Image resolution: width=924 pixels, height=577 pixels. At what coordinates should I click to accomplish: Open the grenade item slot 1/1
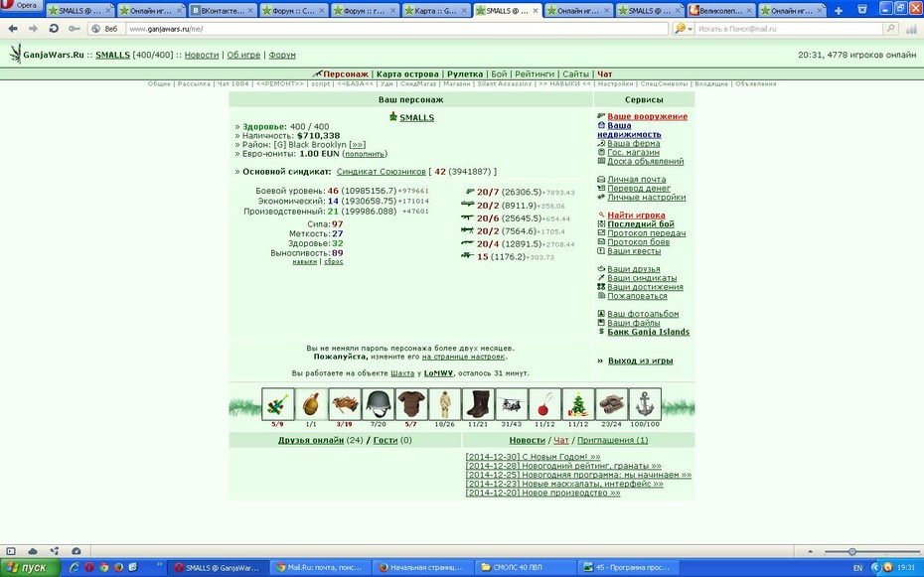tap(311, 404)
